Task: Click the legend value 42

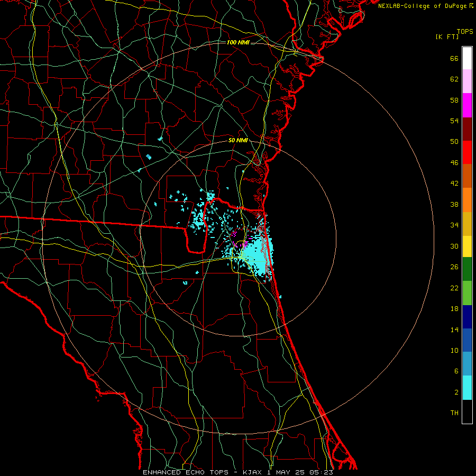Action: click(454, 184)
